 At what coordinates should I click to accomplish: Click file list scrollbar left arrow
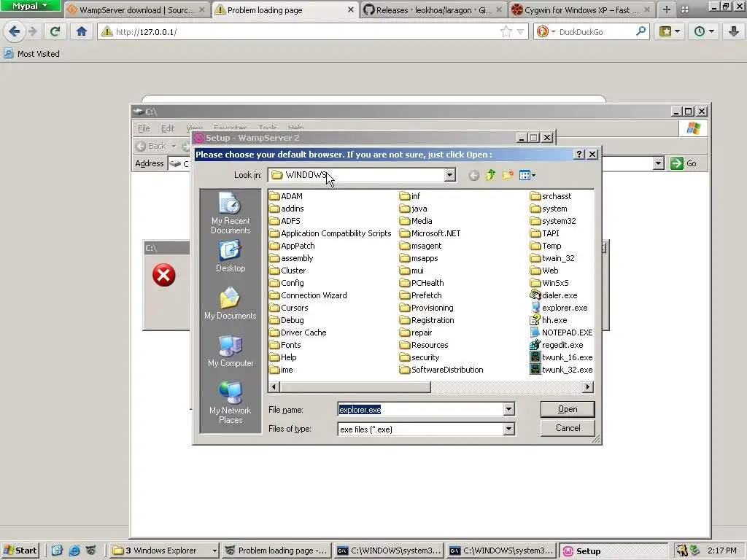274,387
